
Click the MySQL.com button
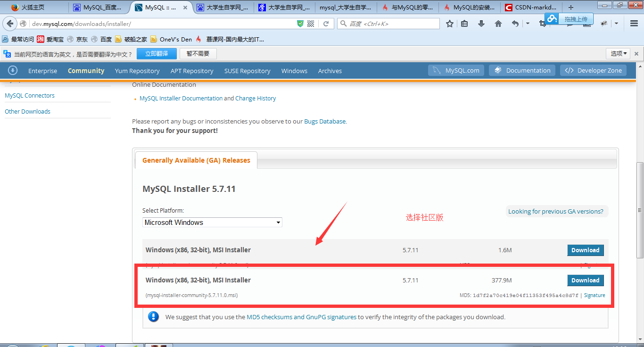click(456, 70)
